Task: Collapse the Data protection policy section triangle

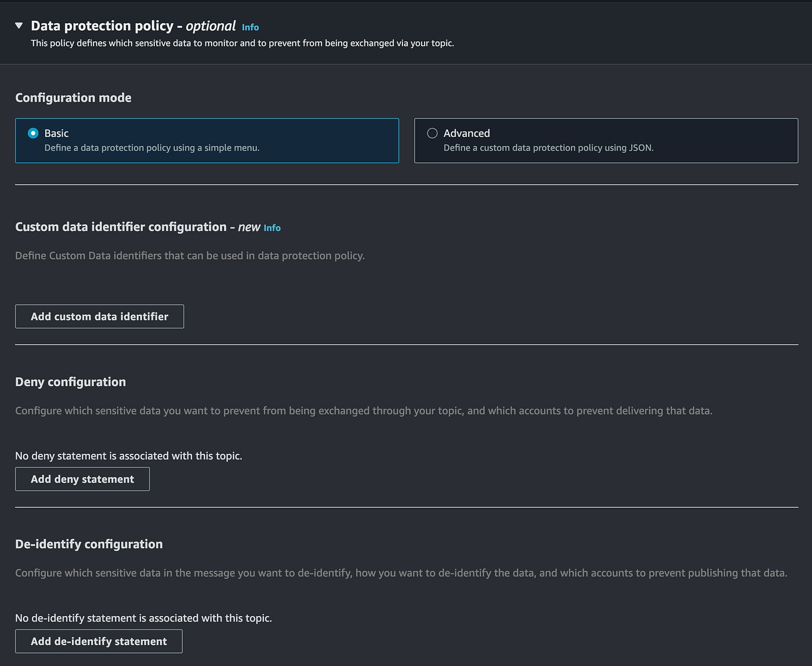Action: (19, 26)
